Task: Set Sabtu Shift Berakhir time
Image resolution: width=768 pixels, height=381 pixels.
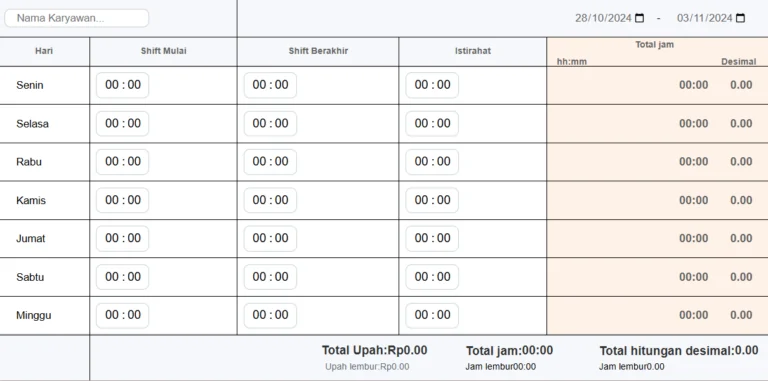Action: click(x=270, y=277)
